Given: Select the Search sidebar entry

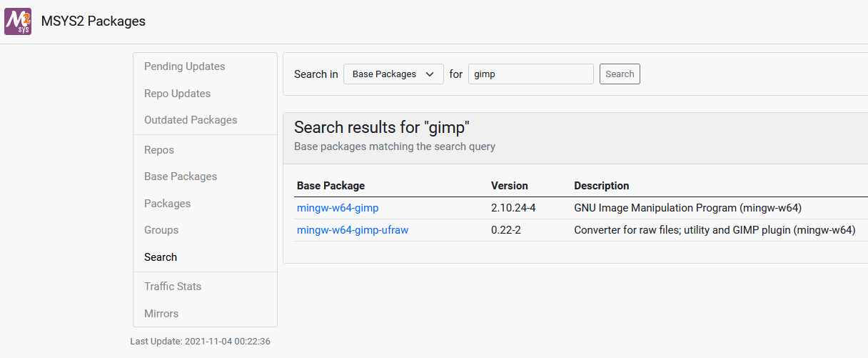Looking at the screenshot, I should [161, 257].
